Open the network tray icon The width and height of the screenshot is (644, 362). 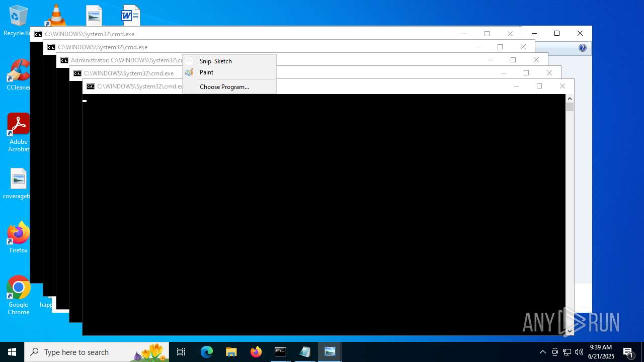tap(567, 352)
